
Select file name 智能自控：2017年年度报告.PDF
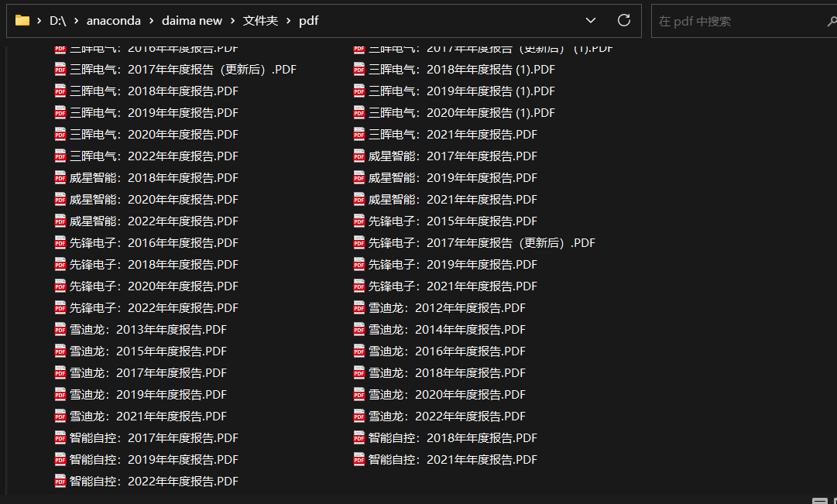click(154, 437)
